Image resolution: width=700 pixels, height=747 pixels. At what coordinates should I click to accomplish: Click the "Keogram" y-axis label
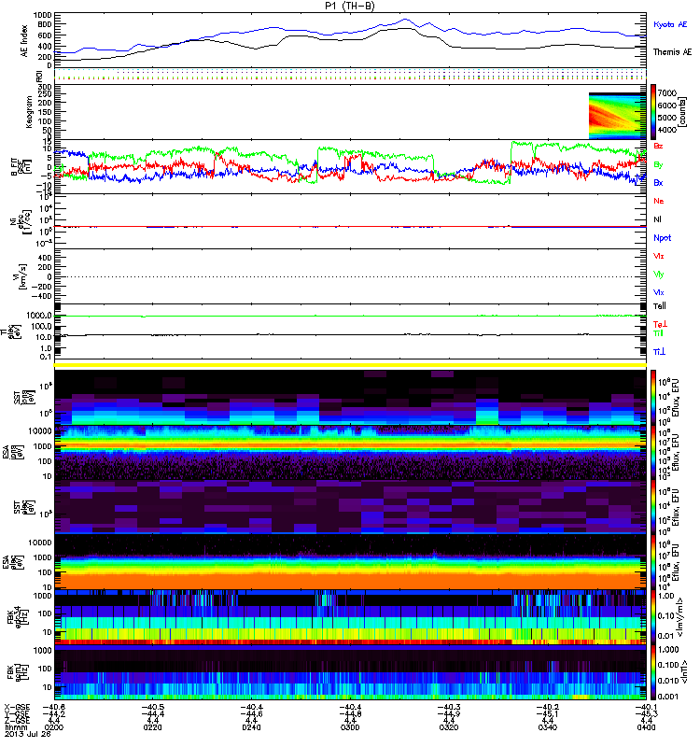[29, 111]
